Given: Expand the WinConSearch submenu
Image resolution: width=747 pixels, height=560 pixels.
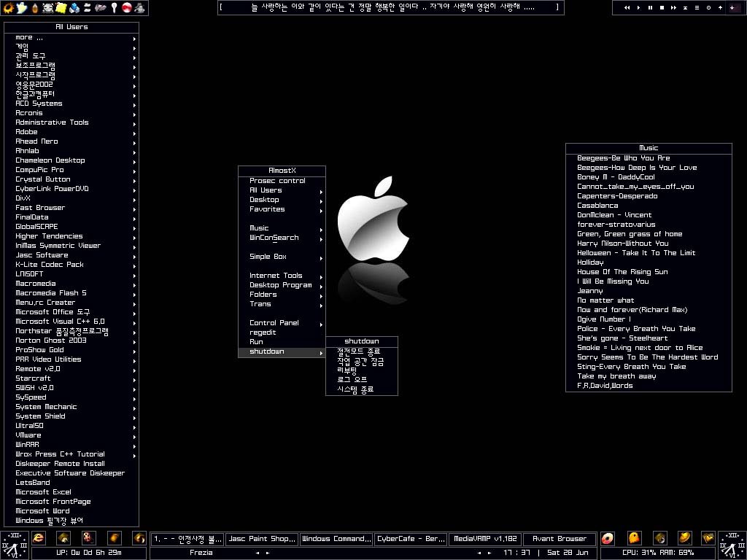Looking at the screenshot, I should pos(282,238).
